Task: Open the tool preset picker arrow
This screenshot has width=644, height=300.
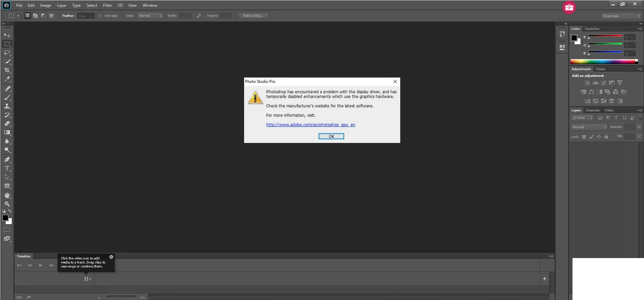Action: coord(18,16)
